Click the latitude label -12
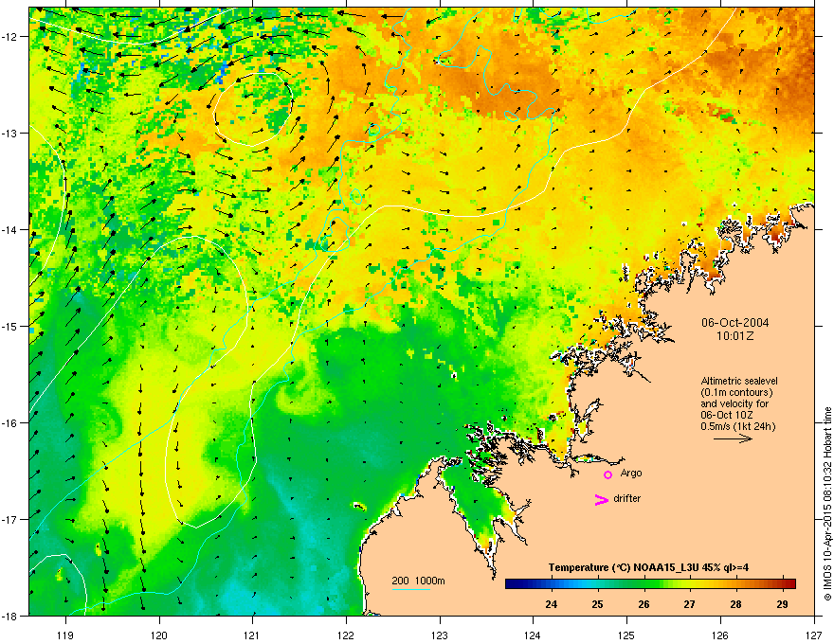The image size is (834, 644). tap(9, 36)
